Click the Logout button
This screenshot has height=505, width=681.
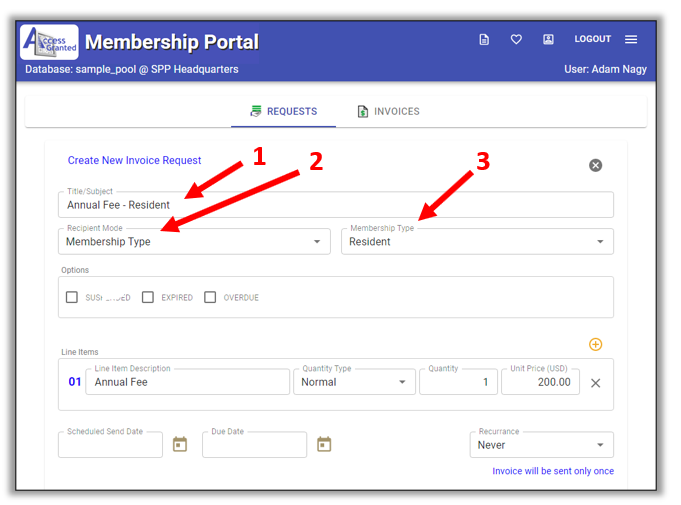[x=592, y=40]
